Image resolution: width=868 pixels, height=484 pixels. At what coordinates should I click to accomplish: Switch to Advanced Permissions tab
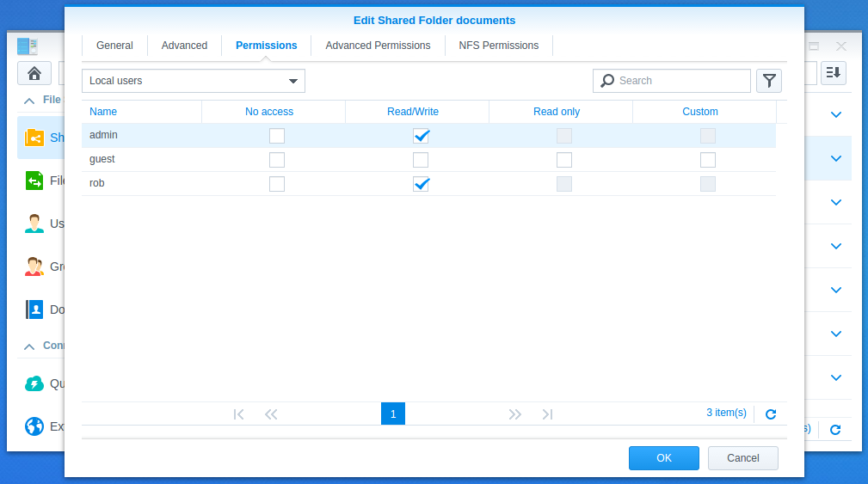pyautogui.click(x=378, y=46)
